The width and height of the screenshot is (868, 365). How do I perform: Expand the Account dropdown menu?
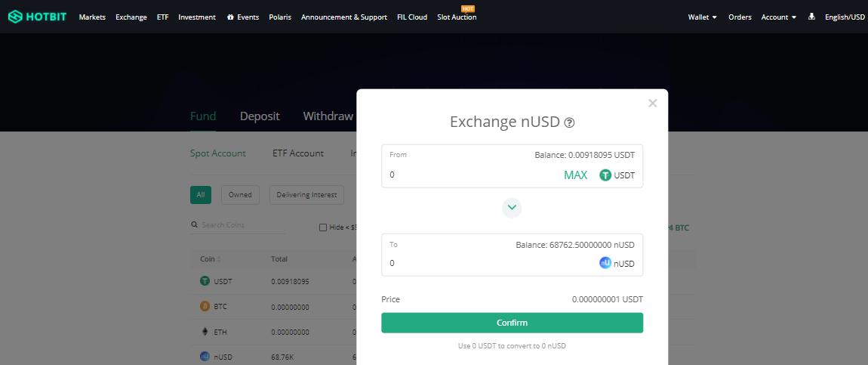coord(779,17)
